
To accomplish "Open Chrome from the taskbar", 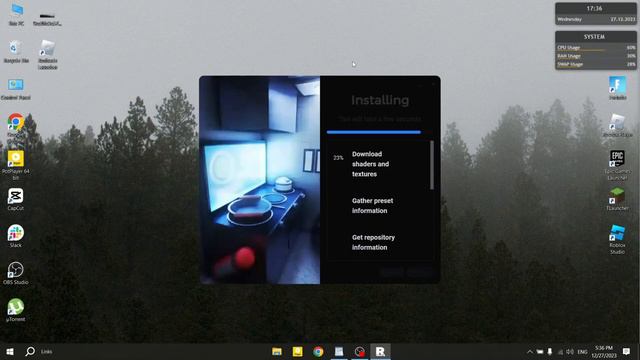I will click(318, 351).
